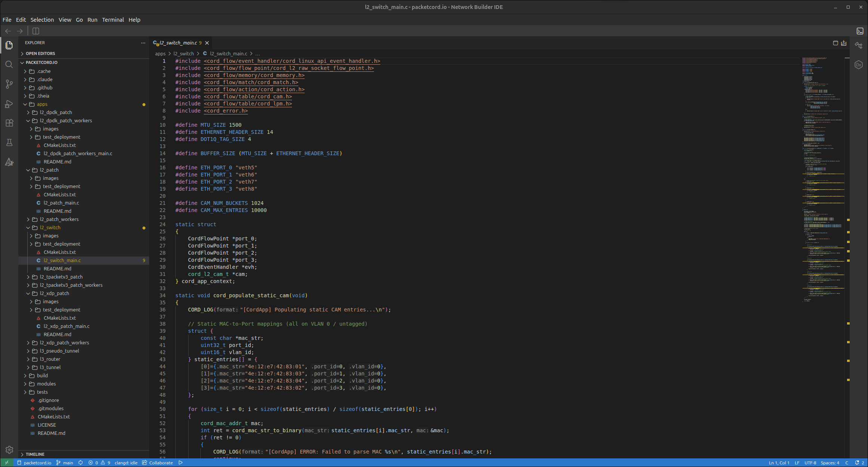The height and width of the screenshot is (467, 868).
Task: Click l2_switch breadcrumb segment
Action: [x=184, y=54]
